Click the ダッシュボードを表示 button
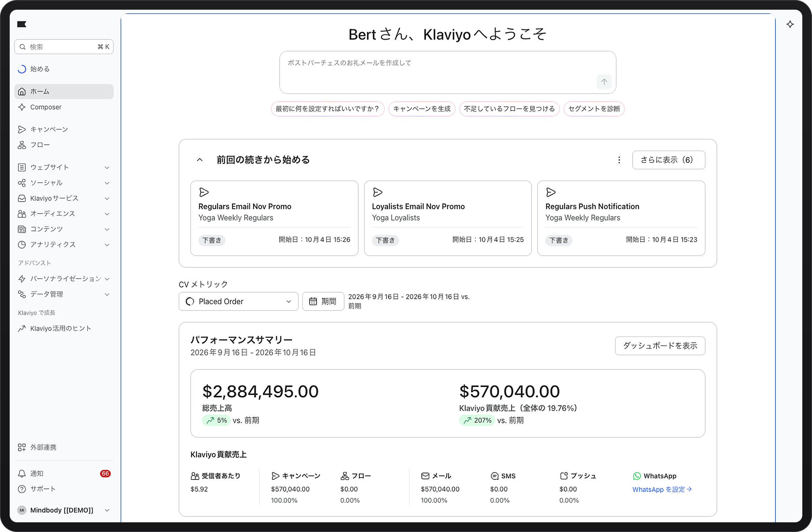 [x=660, y=346]
